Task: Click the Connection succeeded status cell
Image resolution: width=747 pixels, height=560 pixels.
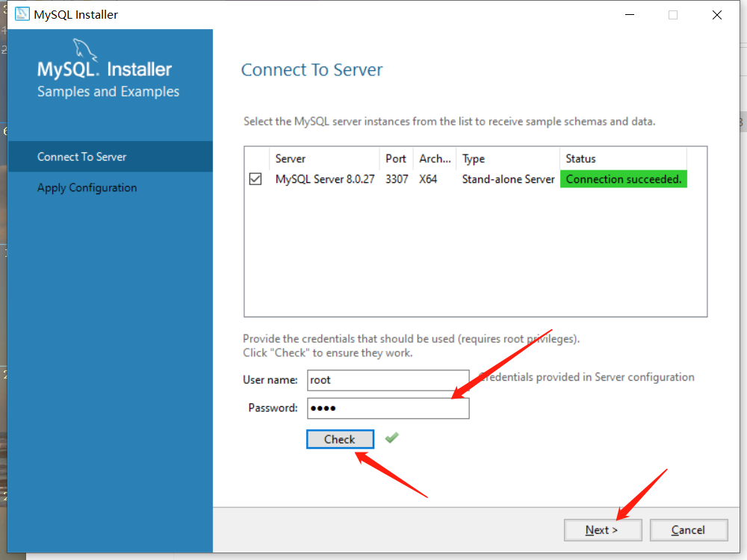Action: 624,179
